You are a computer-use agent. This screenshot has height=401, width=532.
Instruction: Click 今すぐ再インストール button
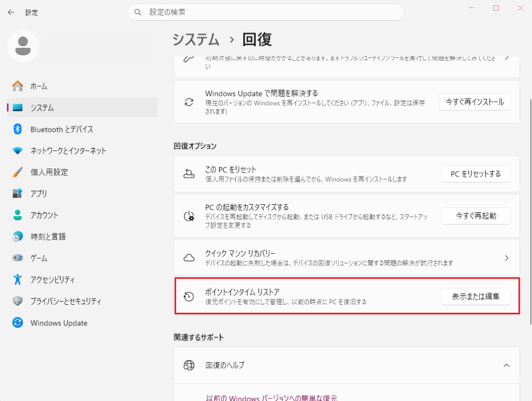pos(475,102)
